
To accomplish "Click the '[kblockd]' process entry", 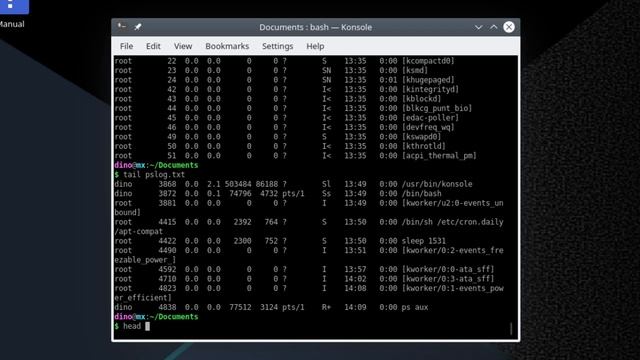I will (x=421, y=98).
